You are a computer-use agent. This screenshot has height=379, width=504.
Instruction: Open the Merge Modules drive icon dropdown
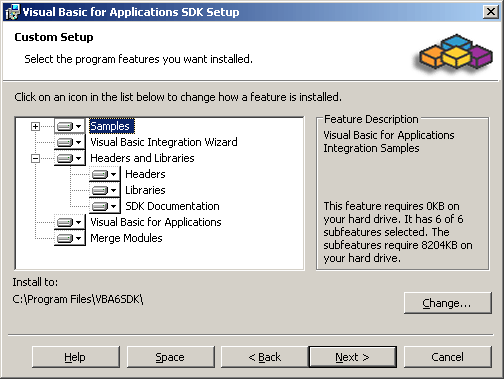69,238
